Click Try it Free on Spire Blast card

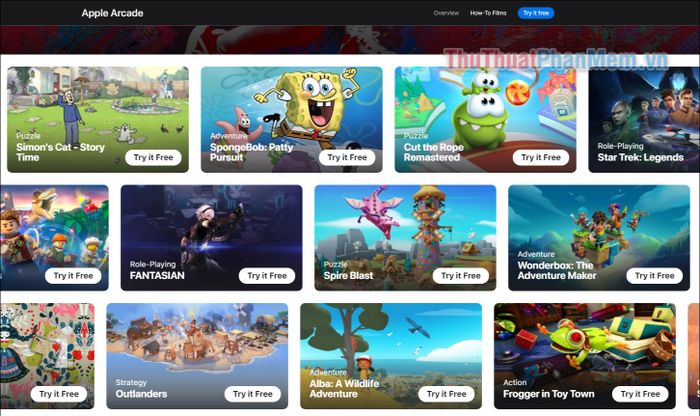[461, 276]
